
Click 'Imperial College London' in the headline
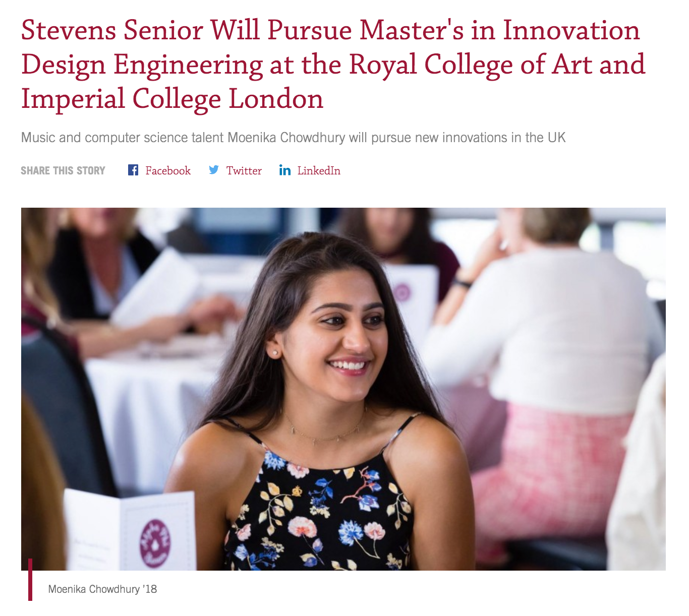(172, 99)
